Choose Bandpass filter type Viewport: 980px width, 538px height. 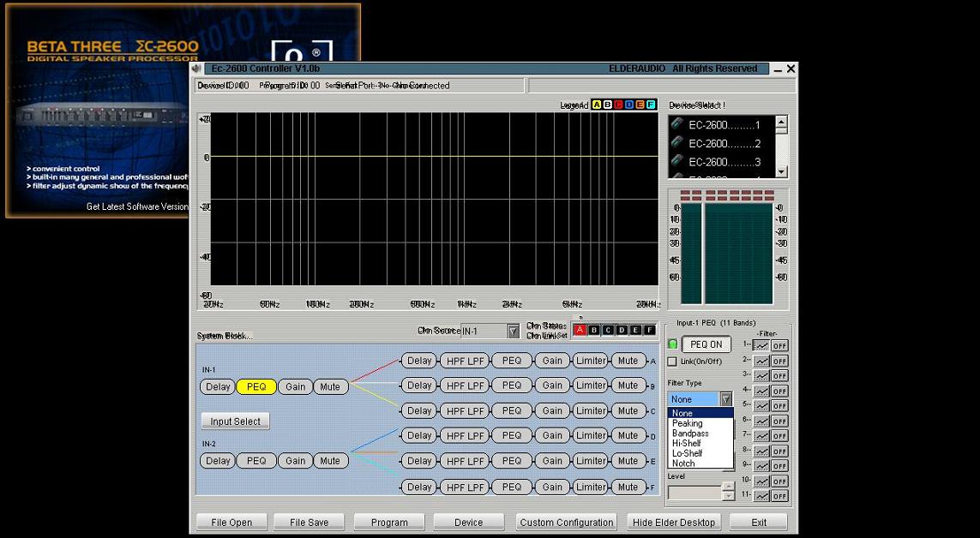point(700,433)
